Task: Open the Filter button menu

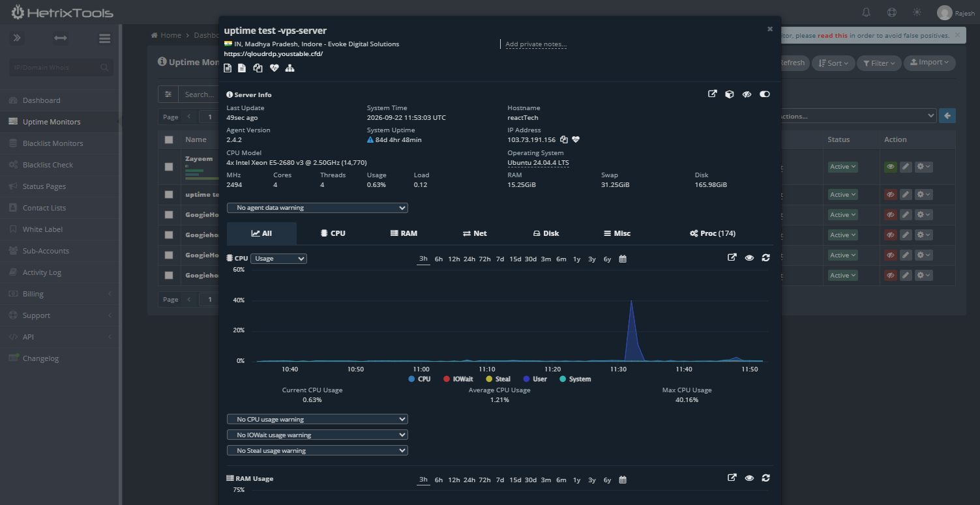Action: coord(880,63)
